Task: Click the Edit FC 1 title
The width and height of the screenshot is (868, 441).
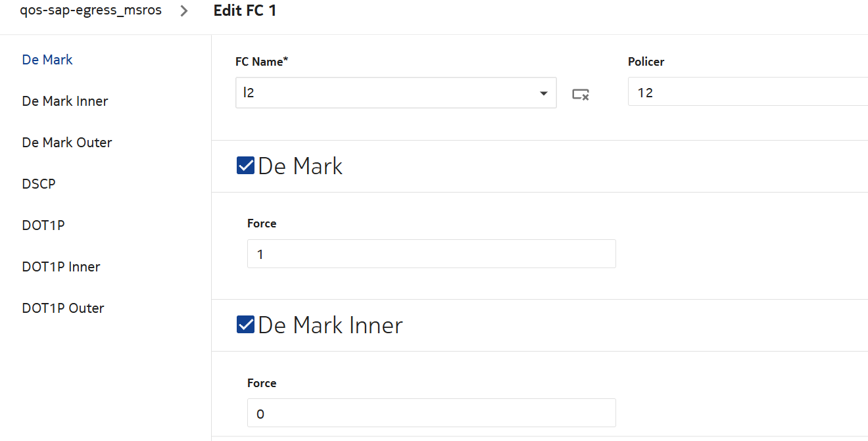Action: (x=245, y=11)
